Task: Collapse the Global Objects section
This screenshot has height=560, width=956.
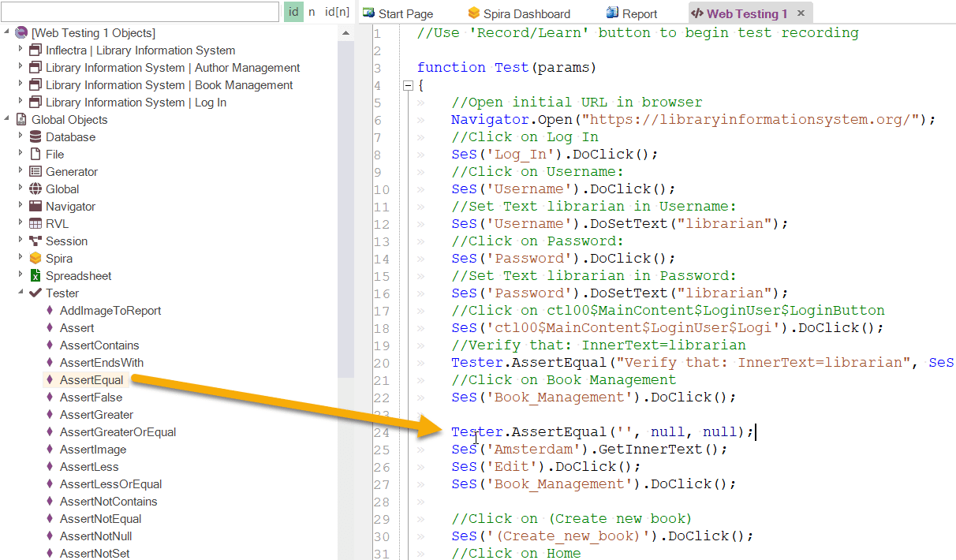Action: point(6,119)
